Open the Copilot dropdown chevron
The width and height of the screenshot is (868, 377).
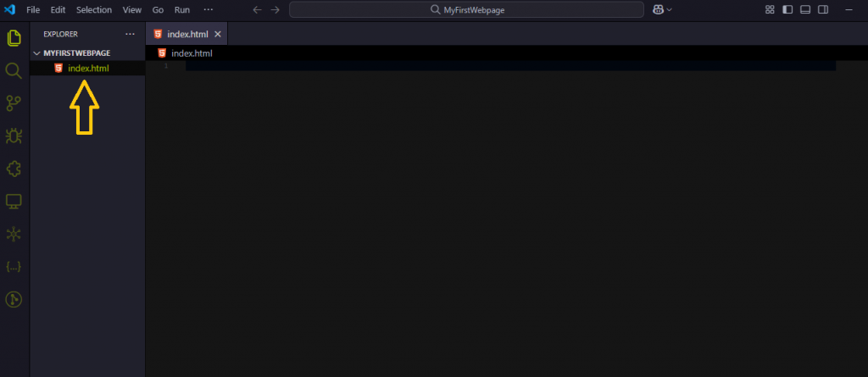670,9
